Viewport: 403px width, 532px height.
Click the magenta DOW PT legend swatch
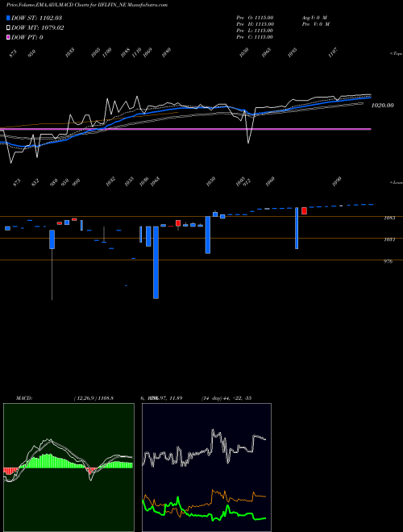[8, 37]
